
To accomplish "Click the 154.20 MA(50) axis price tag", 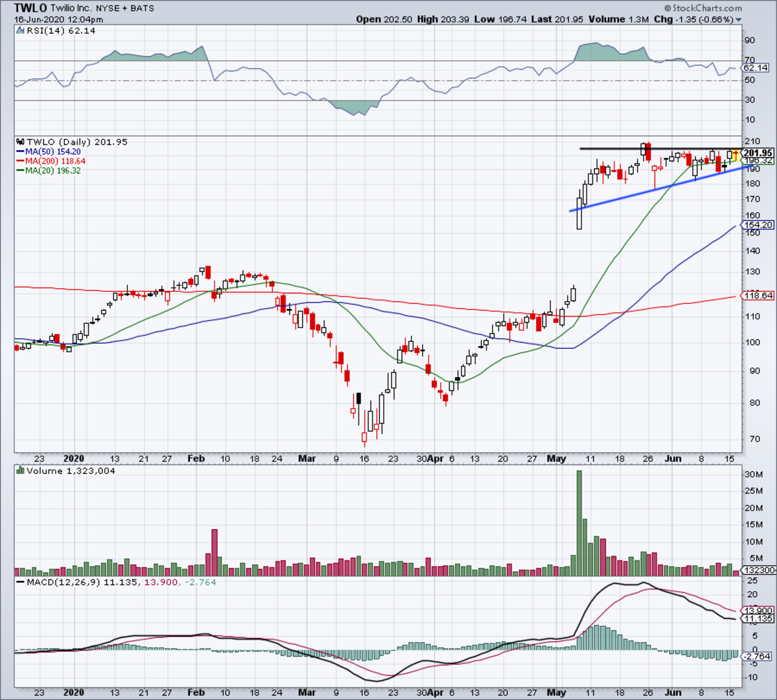I will tap(758, 225).
